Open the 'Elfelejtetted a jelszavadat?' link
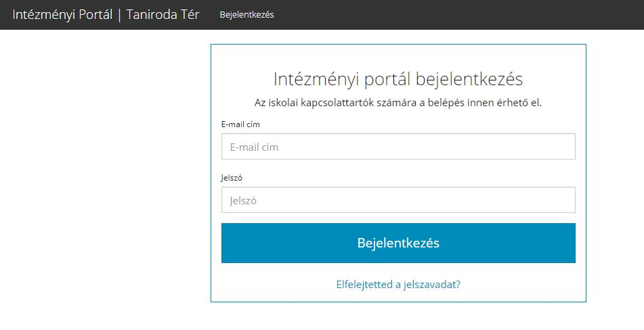644x330 pixels. click(398, 285)
